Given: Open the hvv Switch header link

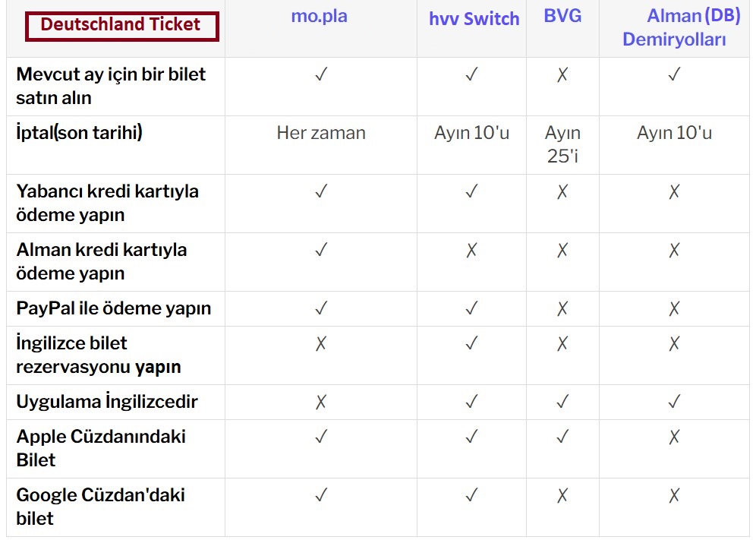Looking at the screenshot, I should click(x=474, y=19).
